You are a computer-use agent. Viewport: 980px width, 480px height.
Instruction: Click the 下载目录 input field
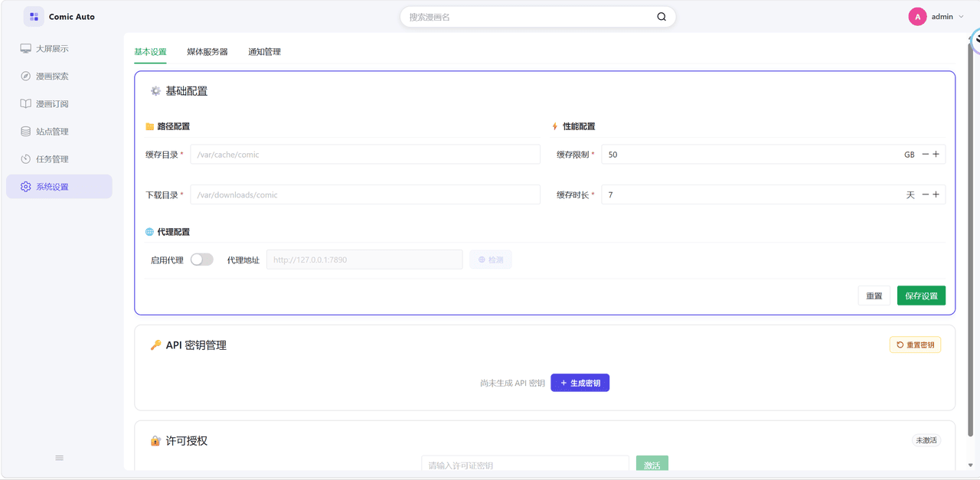tap(365, 194)
